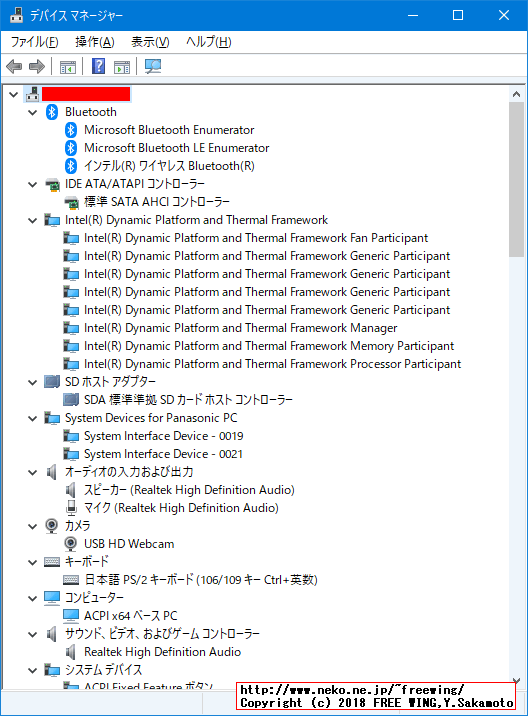
Task: Click the IDE ATA/ATAPI controller category icon
Action: [52, 184]
